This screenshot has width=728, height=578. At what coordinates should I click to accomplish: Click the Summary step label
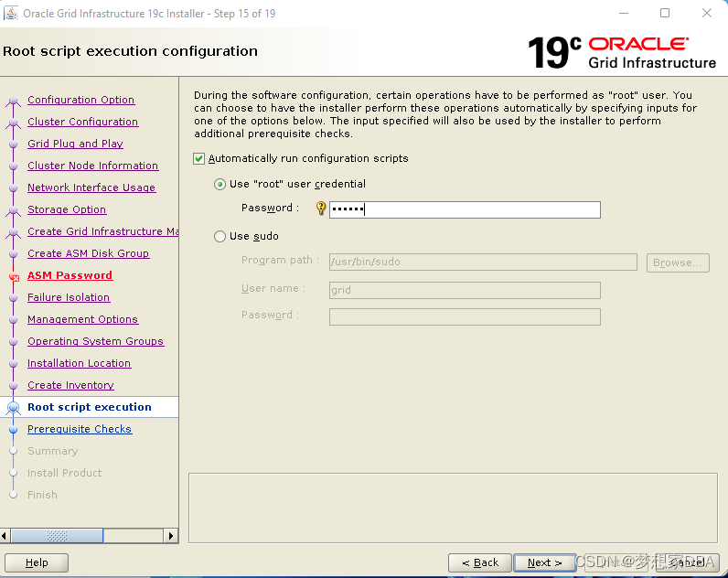coord(53,451)
